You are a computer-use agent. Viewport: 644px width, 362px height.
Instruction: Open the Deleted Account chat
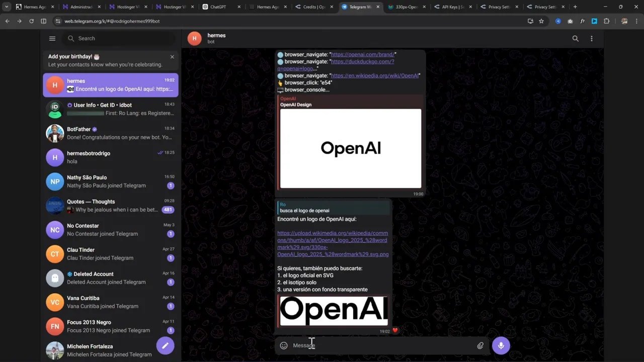click(111, 278)
